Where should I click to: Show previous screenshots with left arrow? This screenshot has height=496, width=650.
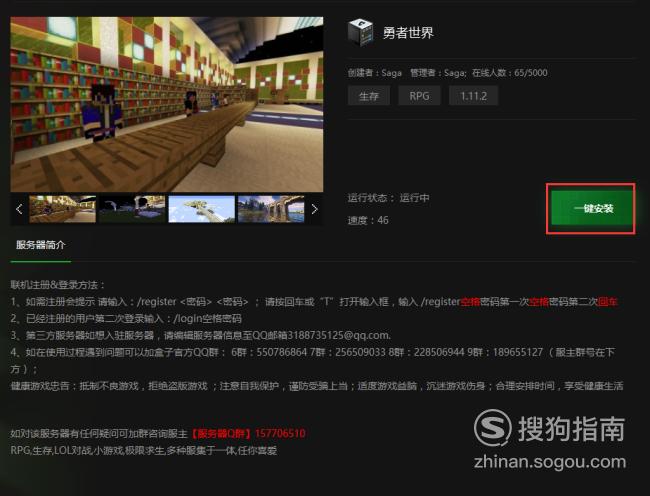(x=19, y=209)
